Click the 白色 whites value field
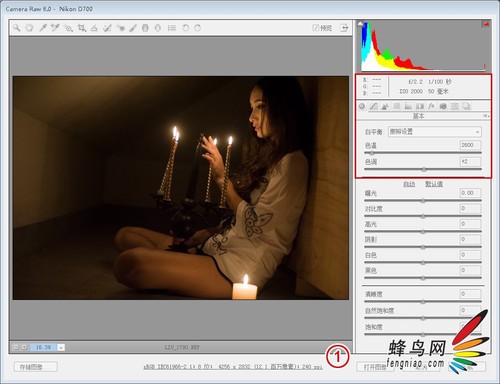 470,255
